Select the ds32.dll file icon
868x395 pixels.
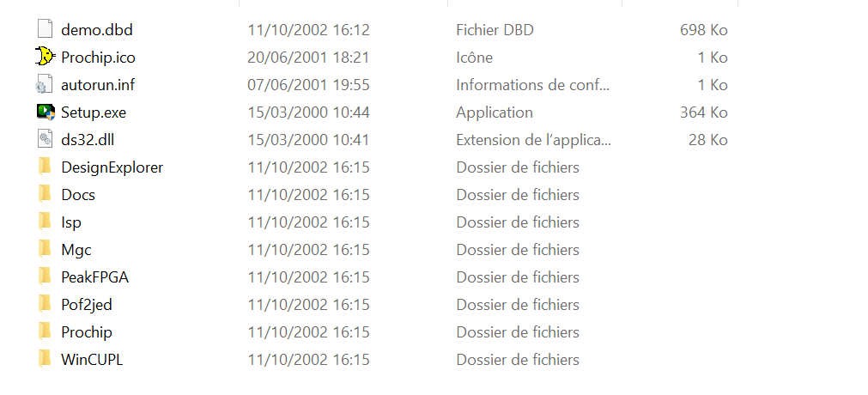point(45,140)
